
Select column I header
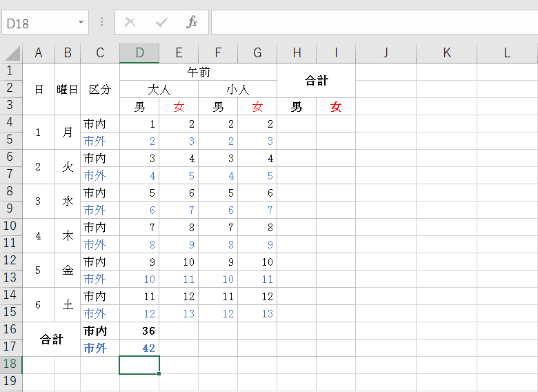pos(336,53)
